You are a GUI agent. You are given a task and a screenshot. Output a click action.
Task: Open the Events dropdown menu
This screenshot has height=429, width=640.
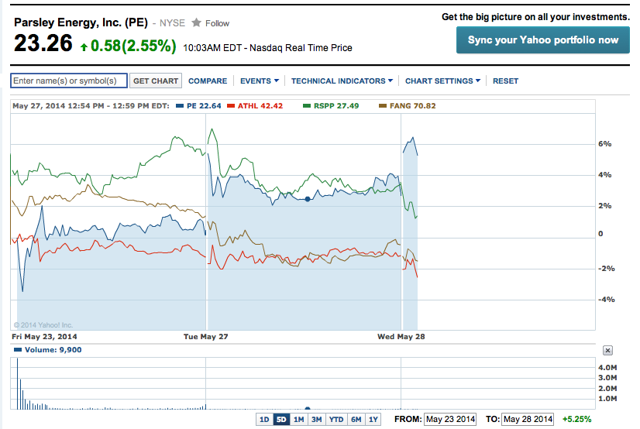click(259, 81)
